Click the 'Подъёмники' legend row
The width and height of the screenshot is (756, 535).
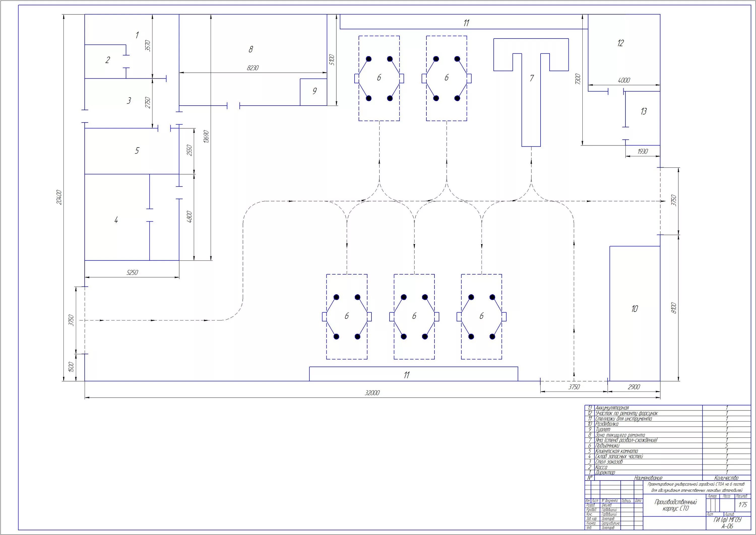pos(608,446)
